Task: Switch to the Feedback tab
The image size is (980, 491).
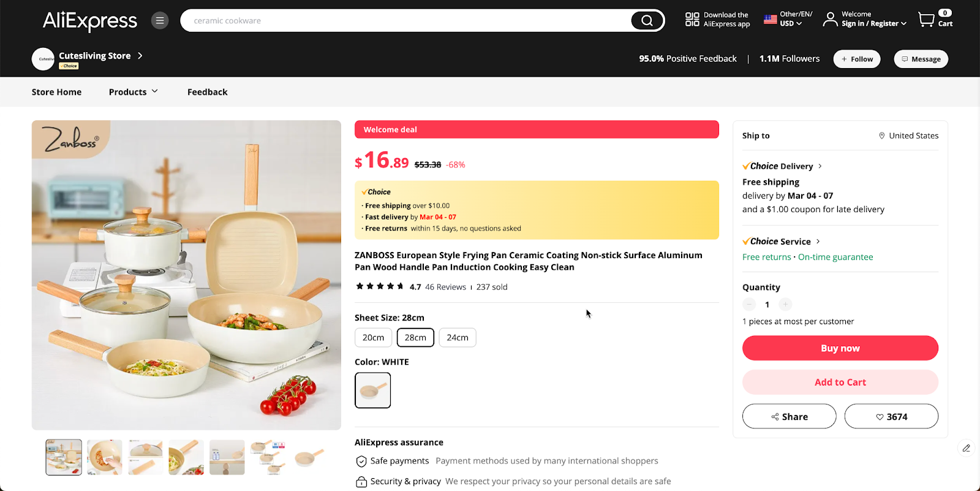Action: pyautogui.click(x=207, y=91)
